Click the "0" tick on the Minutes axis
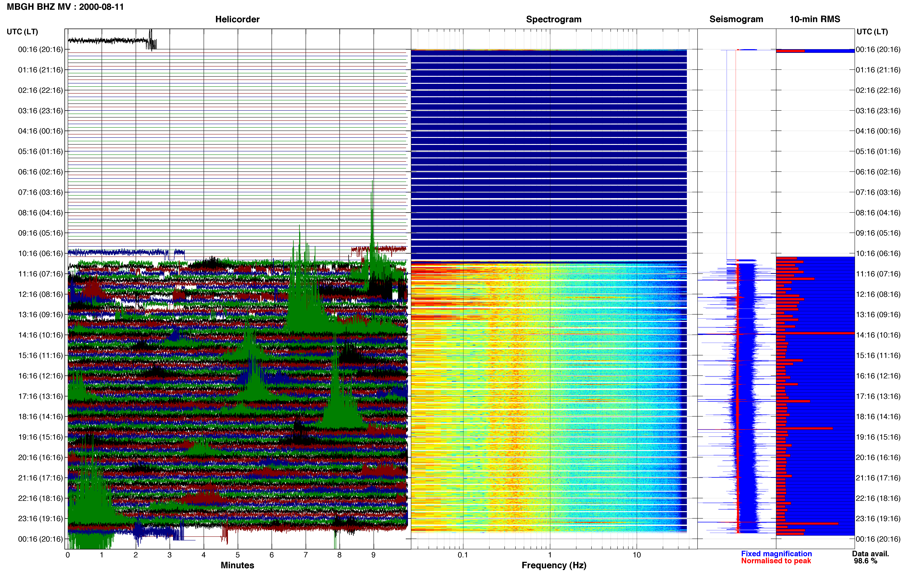Screen dimensions: 924x578 coord(68,555)
